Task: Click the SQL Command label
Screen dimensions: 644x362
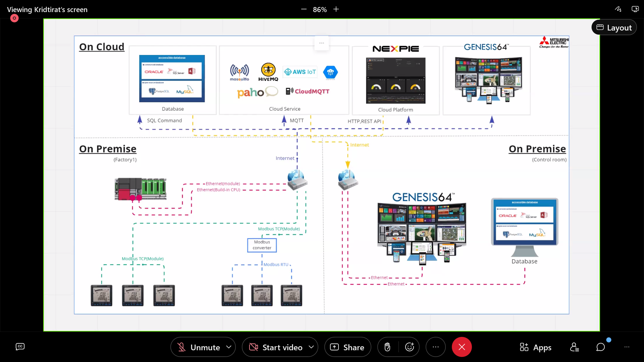Action: 164,120
